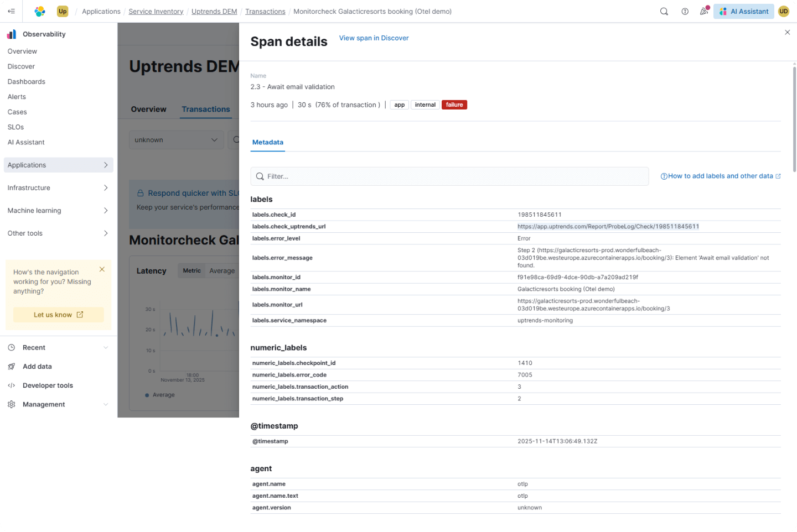Image resolution: width=797 pixels, height=532 pixels.
Task: Switch the Latency chart to Average
Action: point(222,270)
